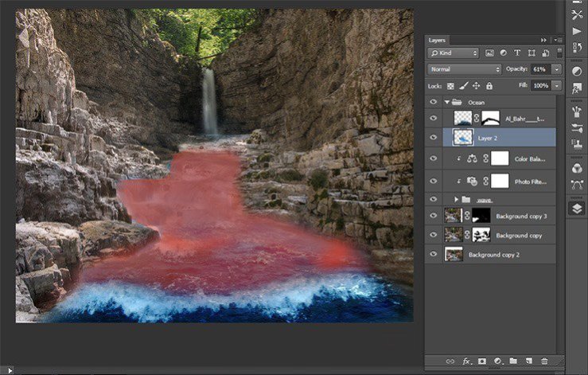Toggle the layer filtering on/off switch
Image resolution: width=588 pixels, height=375 pixels.
pyautogui.click(x=559, y=53)
